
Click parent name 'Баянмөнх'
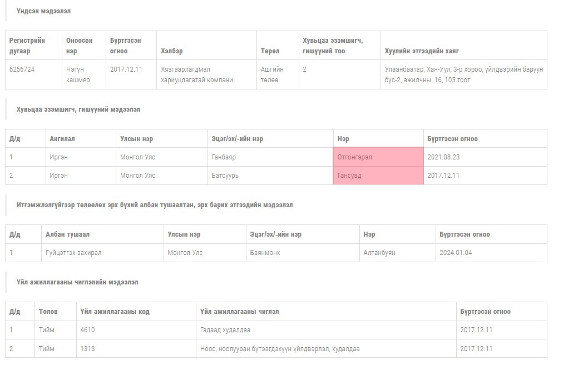(265, 253)
